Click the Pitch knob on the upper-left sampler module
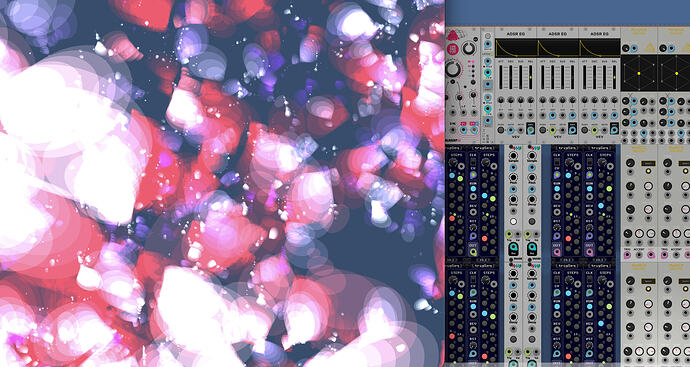 (514, 177)
